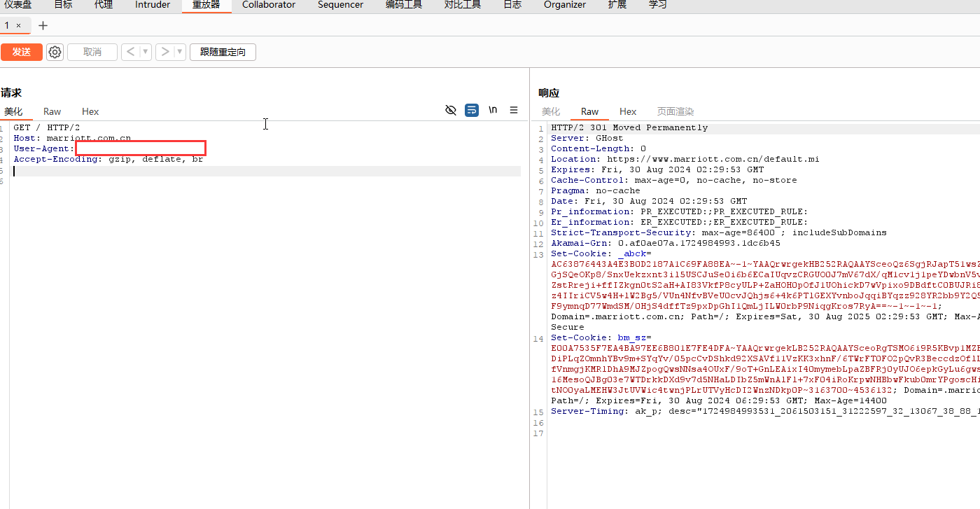Open the 学习 learn tab

[x=658, y=4]
